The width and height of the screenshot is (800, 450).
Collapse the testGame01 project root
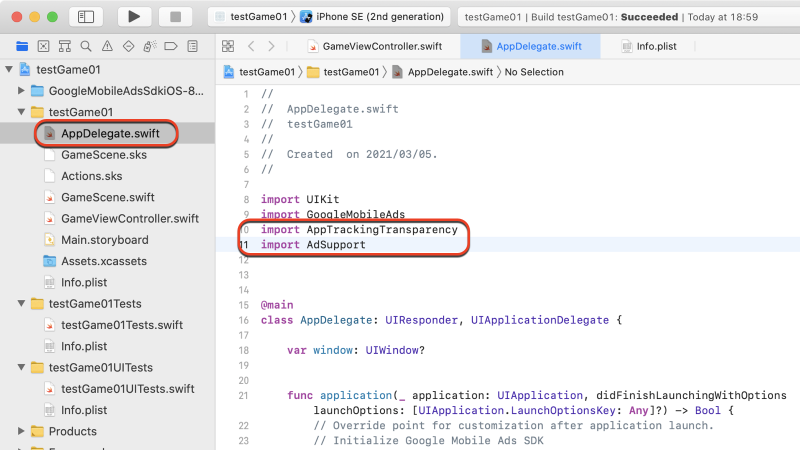click(9, 69)
